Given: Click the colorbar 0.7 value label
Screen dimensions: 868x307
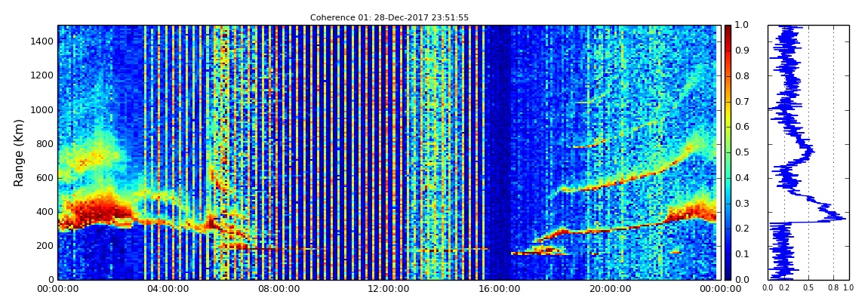Looking at the screenshot, I should (740, 102).
